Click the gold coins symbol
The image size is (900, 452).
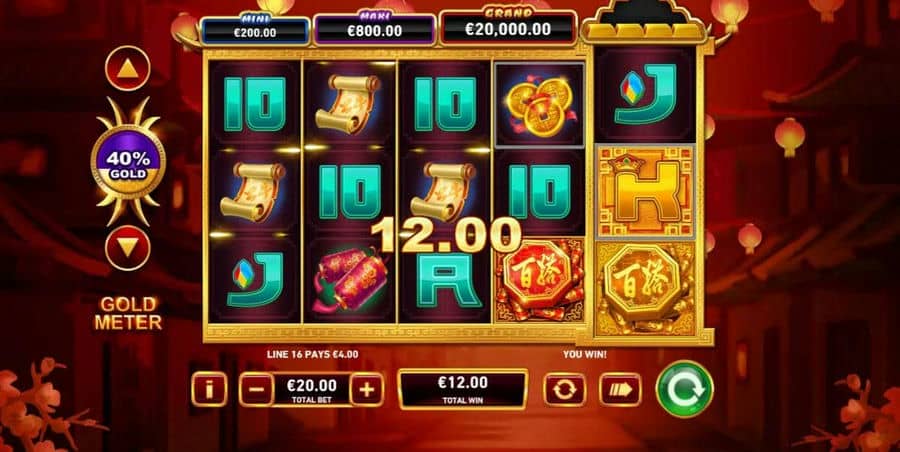pos(539,105)
